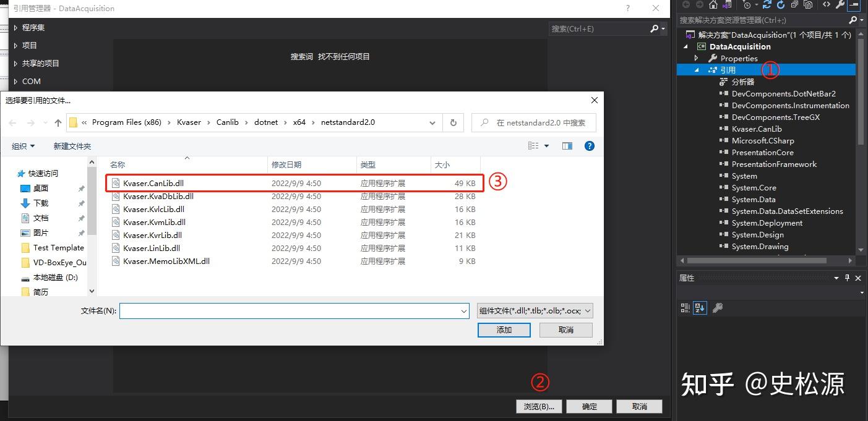
Task: Click the home icon in Solution Explorer toolbar
Action: pos(713,5)
